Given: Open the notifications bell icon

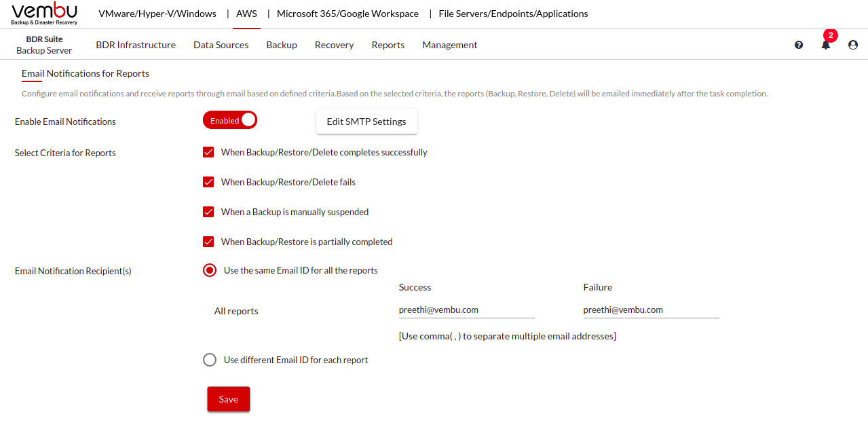Looking at the screenshot, I should pyautogui.click(x=826, y=45).
